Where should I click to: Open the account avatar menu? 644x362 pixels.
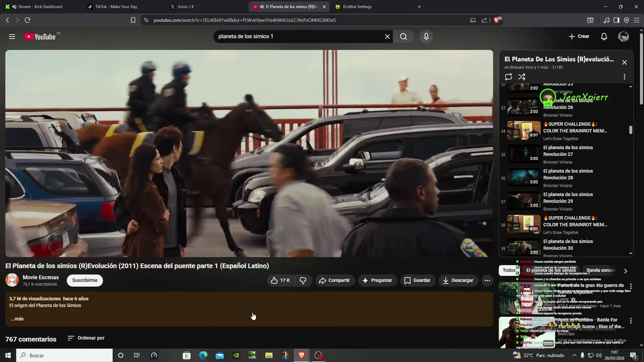point(623,37)
